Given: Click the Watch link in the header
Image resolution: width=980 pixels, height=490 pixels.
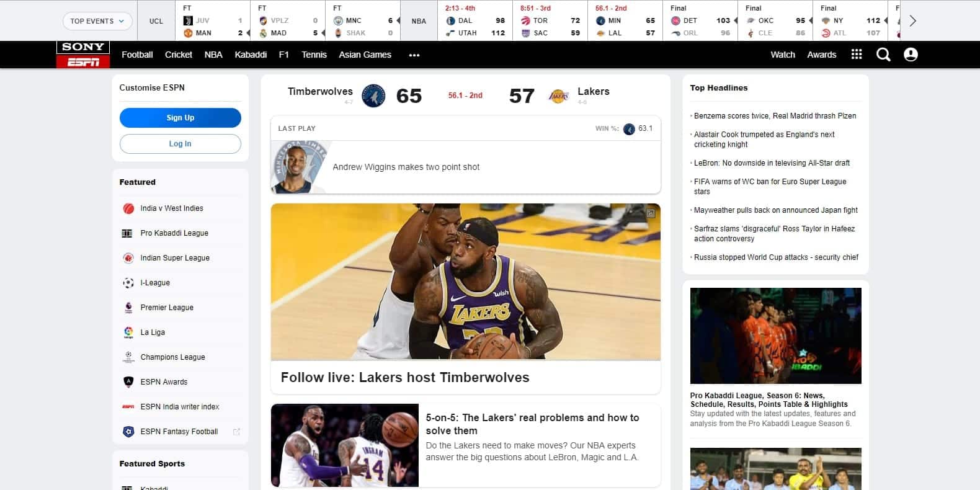Looking at the screenshot, I should 783,55.
